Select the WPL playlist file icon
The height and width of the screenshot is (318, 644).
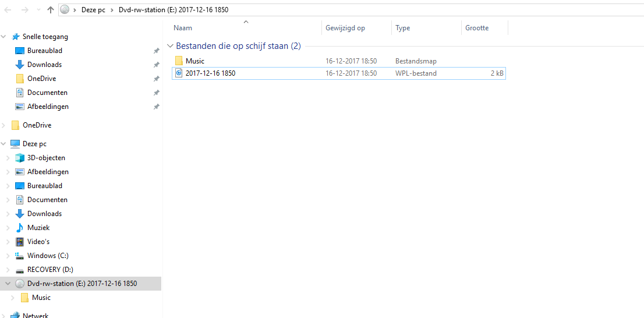pyautogui.click(x=179, y=73)
